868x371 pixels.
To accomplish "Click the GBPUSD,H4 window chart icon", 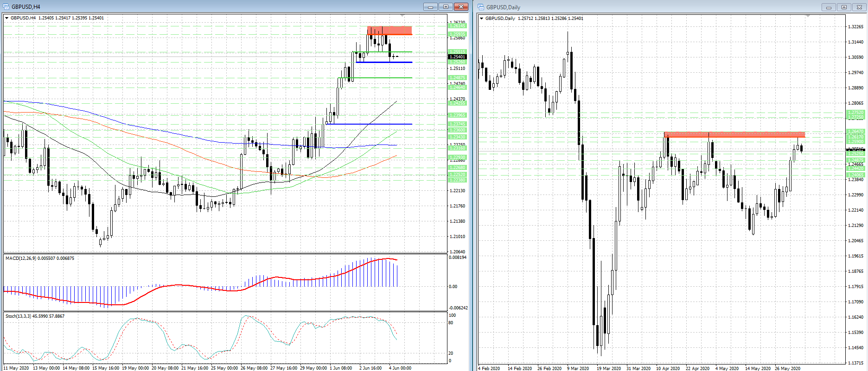I will pyautogui.click(x=6, y=7).
